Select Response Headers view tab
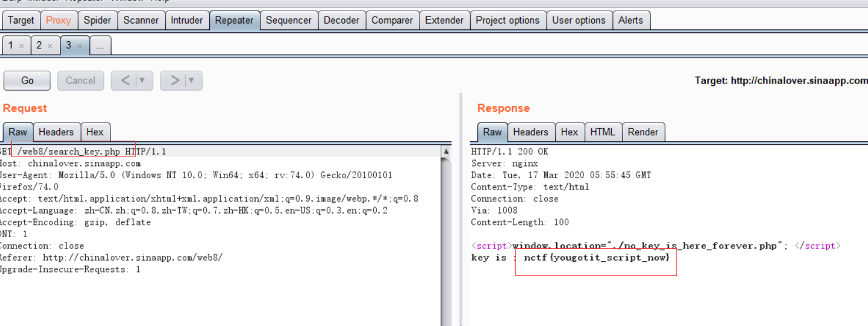Screen dimensions: 868x326 tap(530, 132)
